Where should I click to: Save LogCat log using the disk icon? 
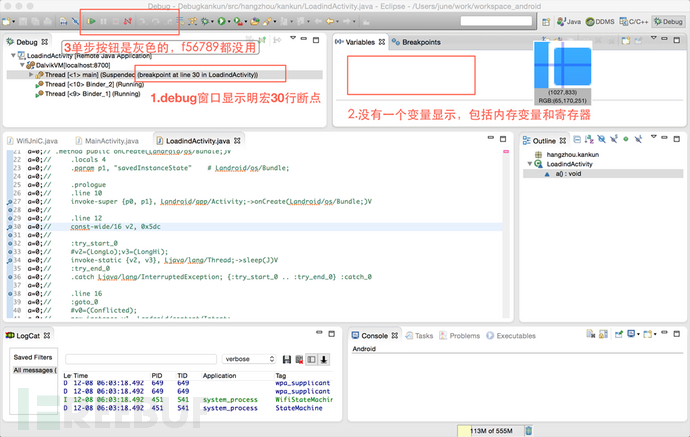coord(287,359)
